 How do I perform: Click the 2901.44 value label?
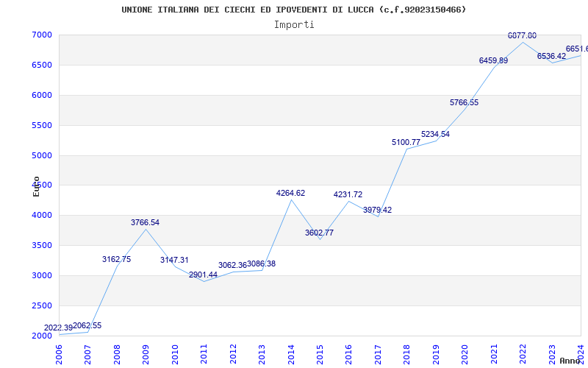(204, 275)
